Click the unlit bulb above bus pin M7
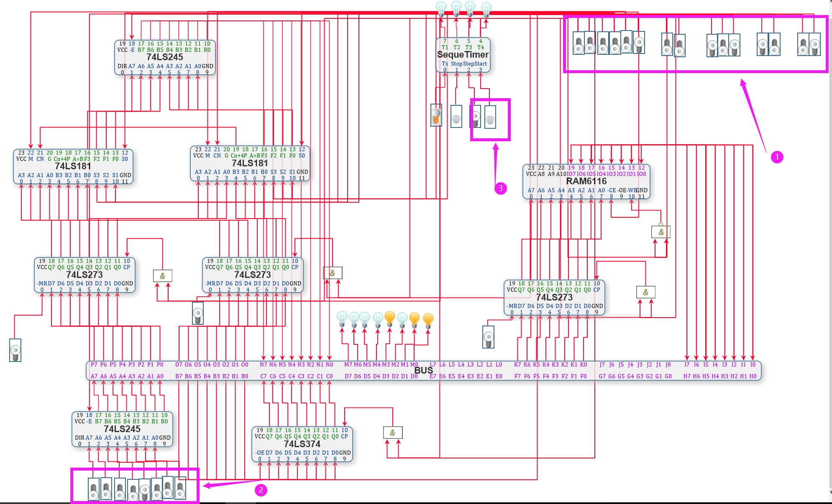 click(x=342, y=319)
